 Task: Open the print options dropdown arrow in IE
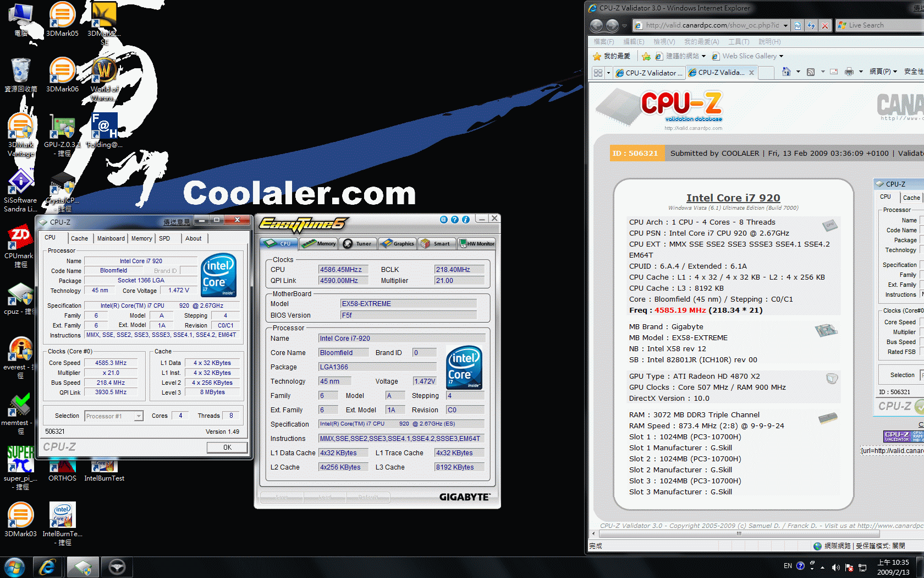[861, 72]
